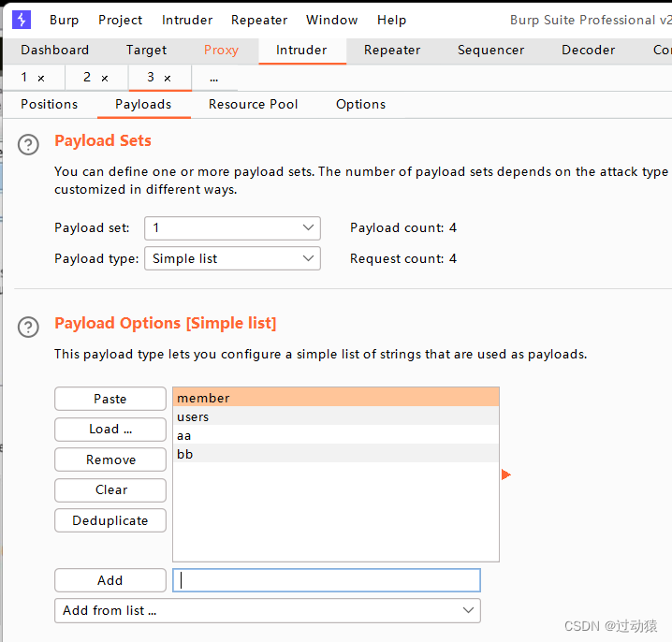Open the Positions sub-tab
This screenshot has height=642, width=672.
point(50,104)
